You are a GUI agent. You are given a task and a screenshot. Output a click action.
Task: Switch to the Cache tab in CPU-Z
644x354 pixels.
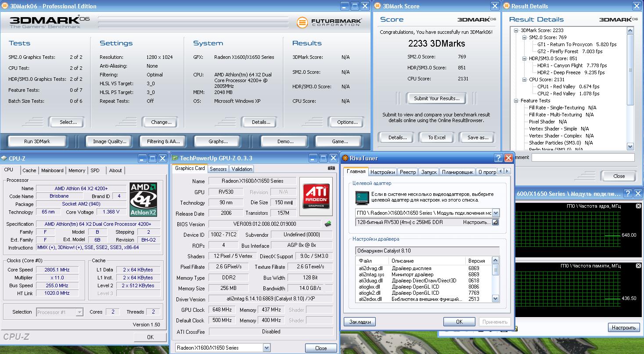29,170
